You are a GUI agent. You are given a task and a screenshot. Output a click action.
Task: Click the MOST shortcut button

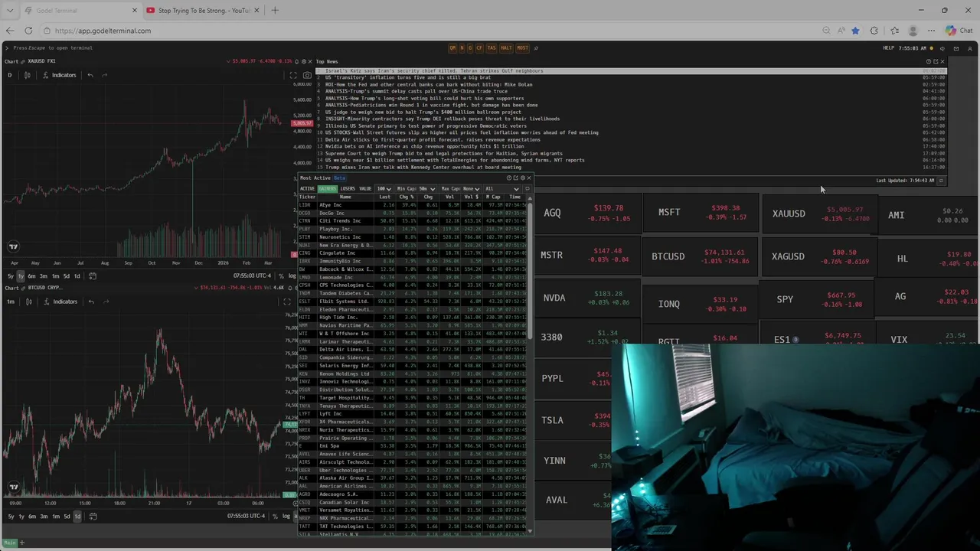[522, 48]
